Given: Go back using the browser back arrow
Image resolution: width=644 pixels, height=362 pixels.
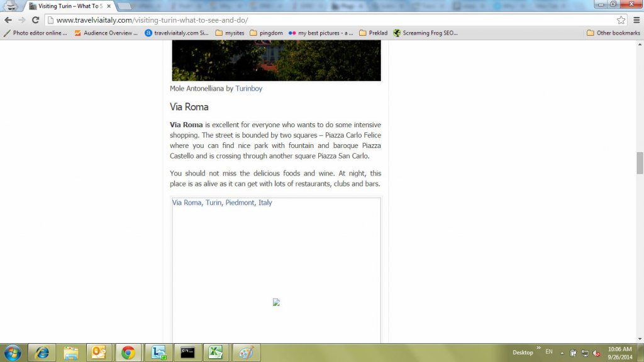Looking at the screenshot, I should click(x=8, y=20).
